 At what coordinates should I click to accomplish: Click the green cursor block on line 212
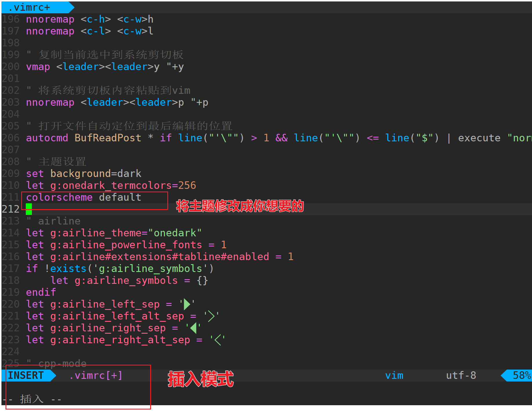pos(29,209)
